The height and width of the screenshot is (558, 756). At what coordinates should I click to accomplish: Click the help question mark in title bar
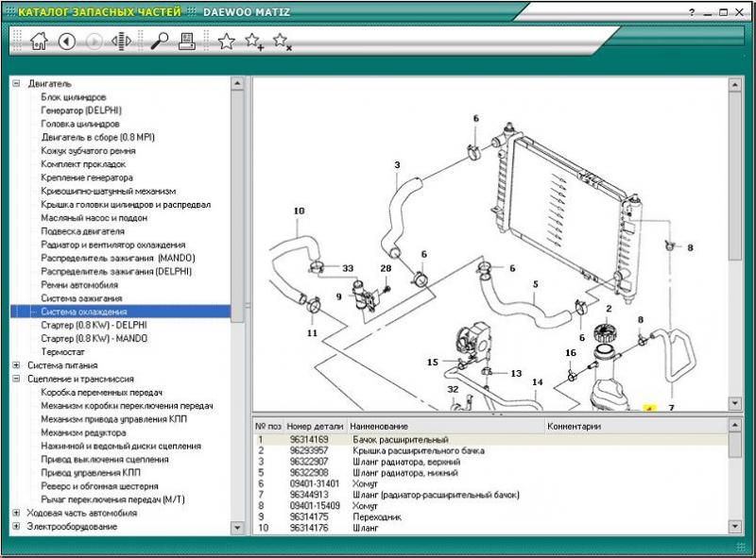tap(693, 12)
